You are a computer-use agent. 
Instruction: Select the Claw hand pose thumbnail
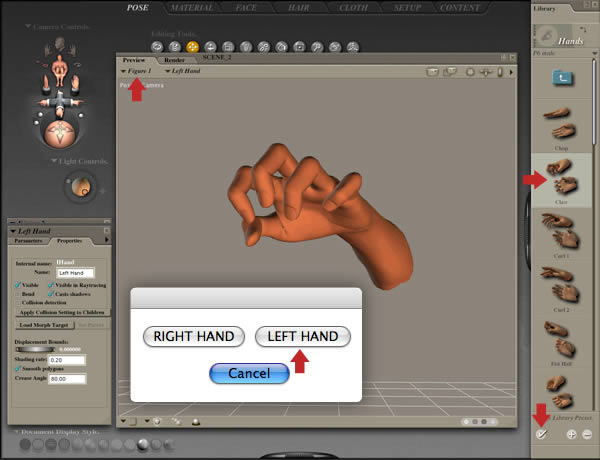click(x=561, y=180)
